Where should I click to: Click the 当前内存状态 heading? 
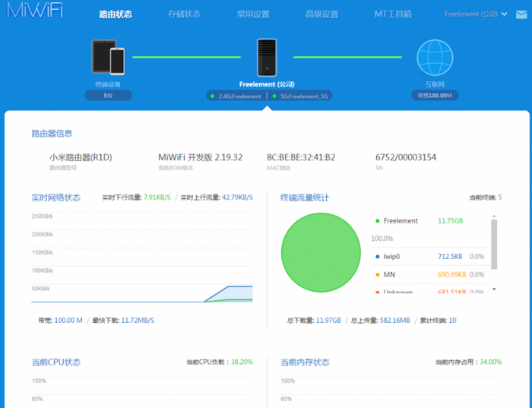pos(305,362)
